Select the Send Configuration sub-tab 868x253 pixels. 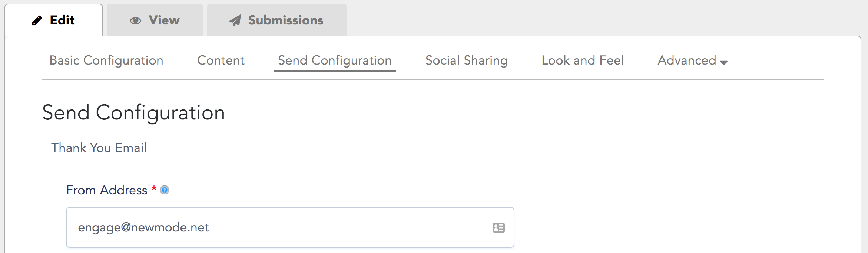335,60
